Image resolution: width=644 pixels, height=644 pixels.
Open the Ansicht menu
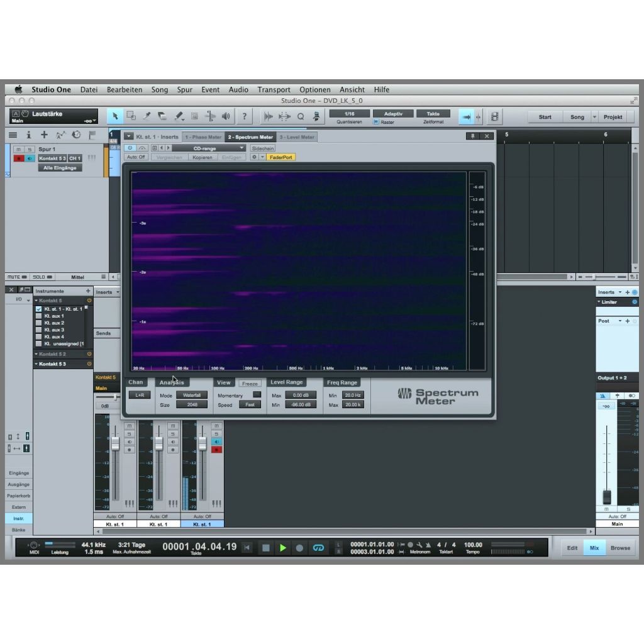[352, 89]
